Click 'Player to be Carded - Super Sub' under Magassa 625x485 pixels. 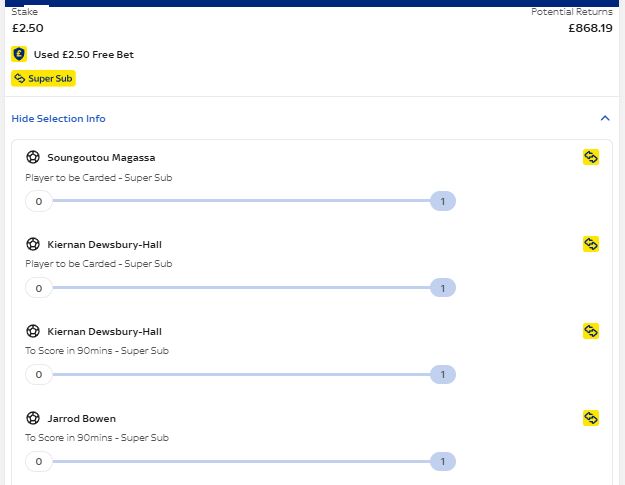coord(99,178)
